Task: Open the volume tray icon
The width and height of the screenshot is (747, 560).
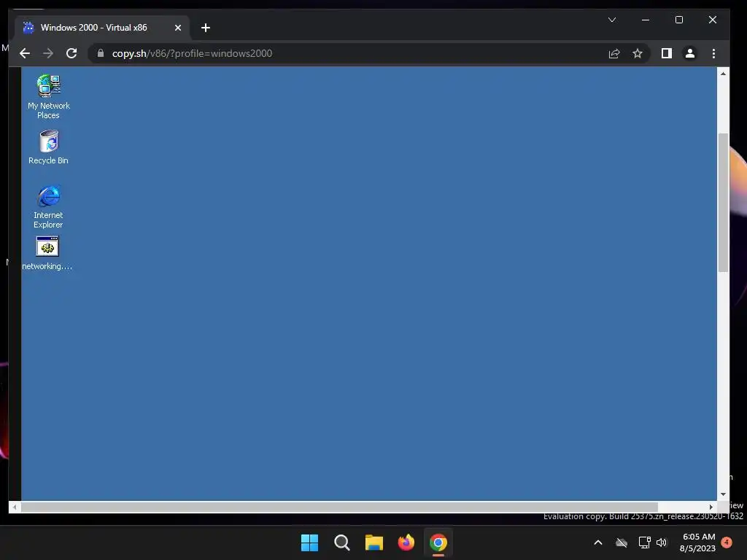Action: coord(662,542)
